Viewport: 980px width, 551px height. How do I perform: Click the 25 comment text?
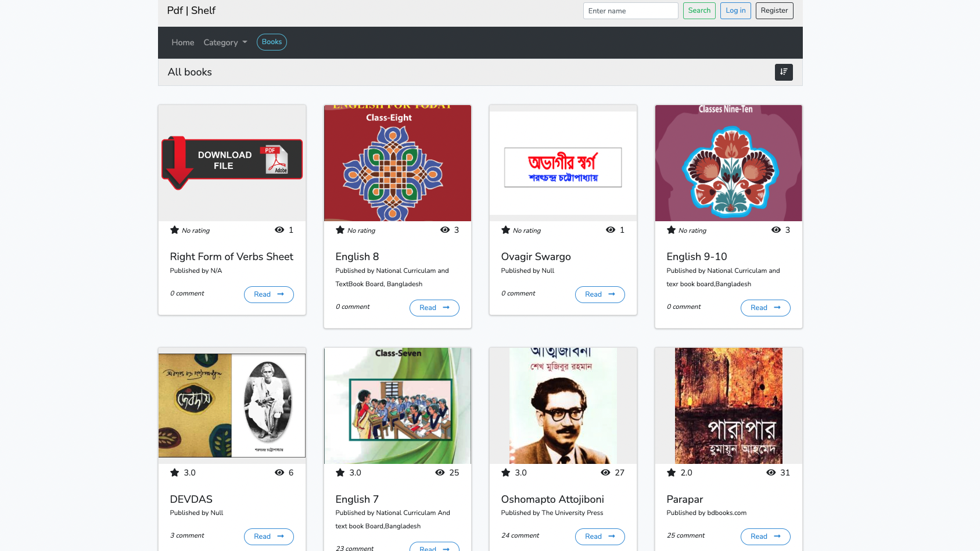tap(685, 535)
